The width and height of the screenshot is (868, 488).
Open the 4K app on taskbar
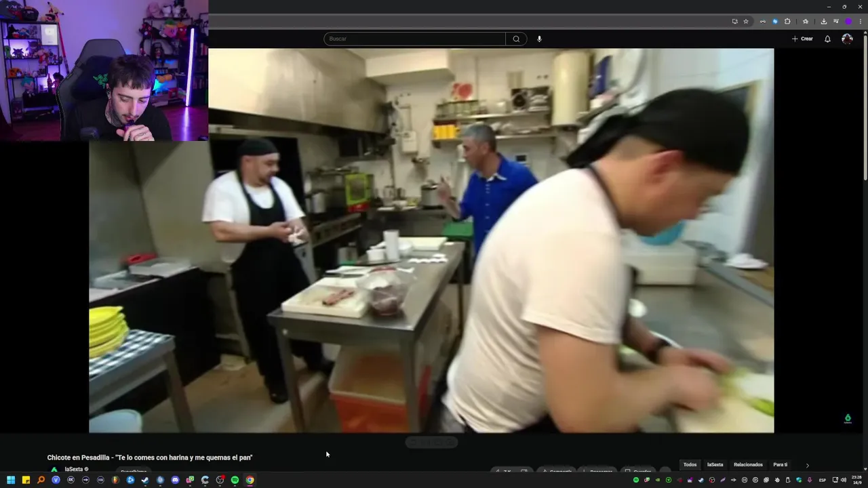point(71,480)
